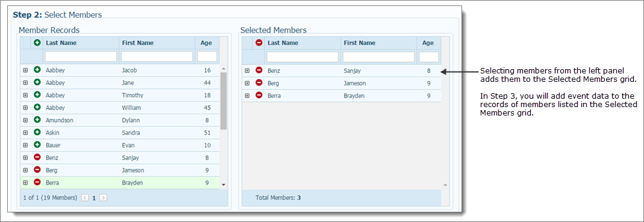Focus First Name filter in Selected Members
This screenshot has height=222, width=644.
379,57
